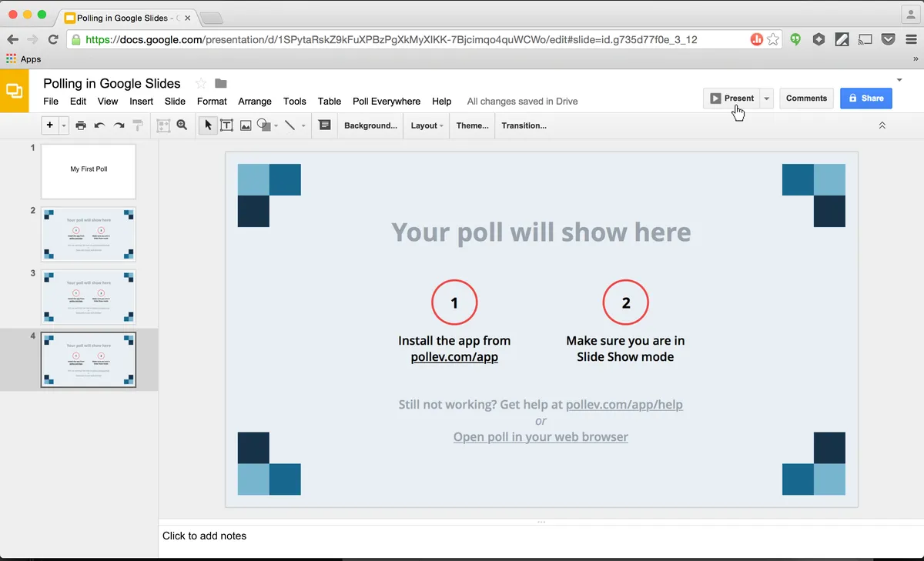Image resolution: width=924 pixels, height=561 pixels.
Task: Open the Format menu
Action: coord(212,101)
